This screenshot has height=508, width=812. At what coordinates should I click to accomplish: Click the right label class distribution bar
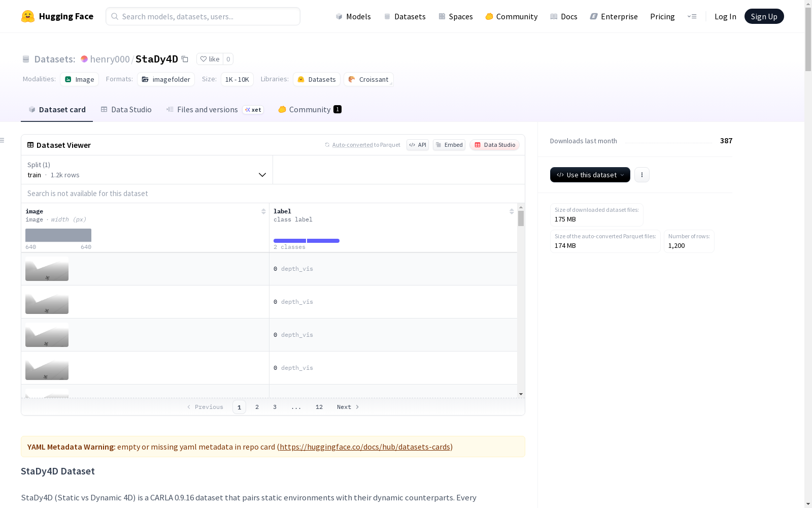(323, 241)
